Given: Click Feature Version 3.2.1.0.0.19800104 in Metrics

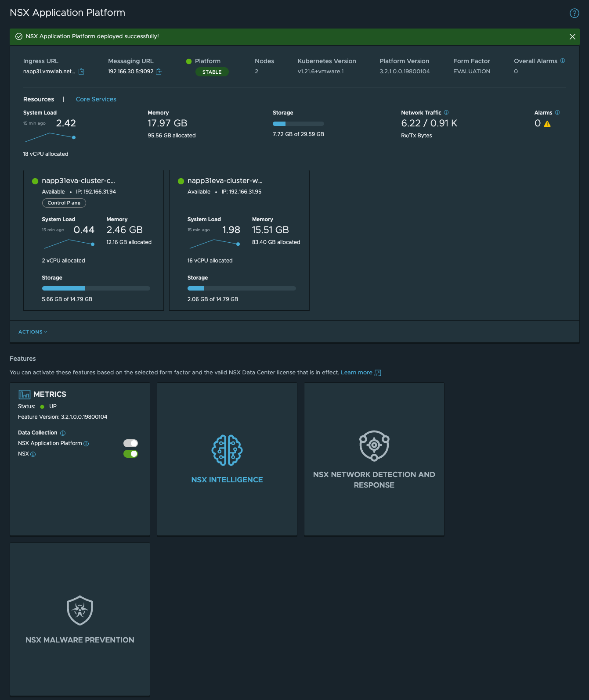Looking at the screenshot, I should coord(63,417).
